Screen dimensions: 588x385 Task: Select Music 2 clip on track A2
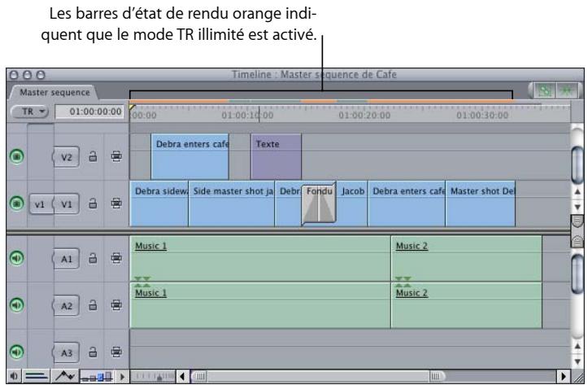point(467,305)
